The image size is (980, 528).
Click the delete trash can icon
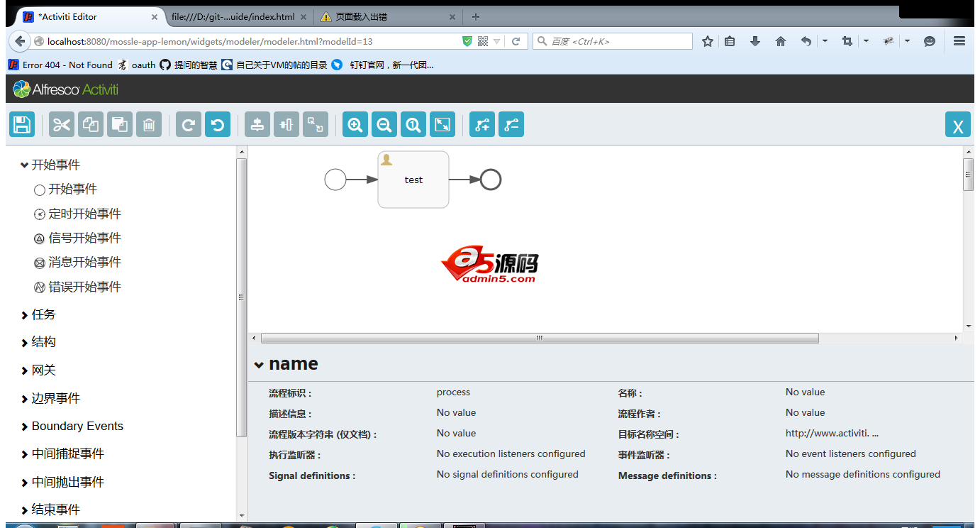click(149, 125)
